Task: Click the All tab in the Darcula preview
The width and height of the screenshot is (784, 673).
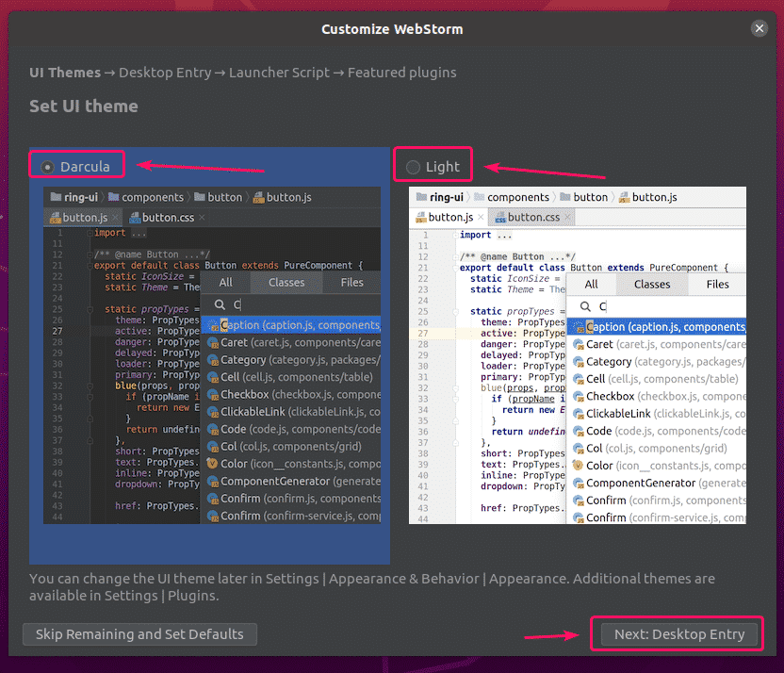Action: tap(225, 283)
